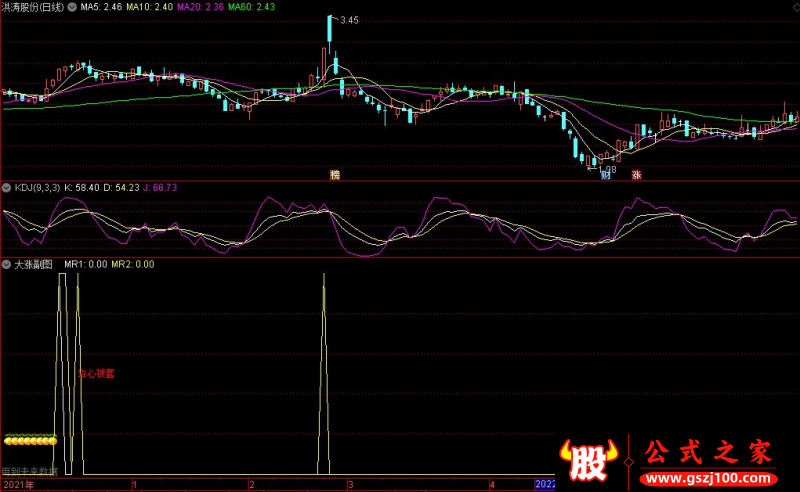Expand the KDJ indicator panel dropdown
The image size is (800, 492).
pos(7,188)
